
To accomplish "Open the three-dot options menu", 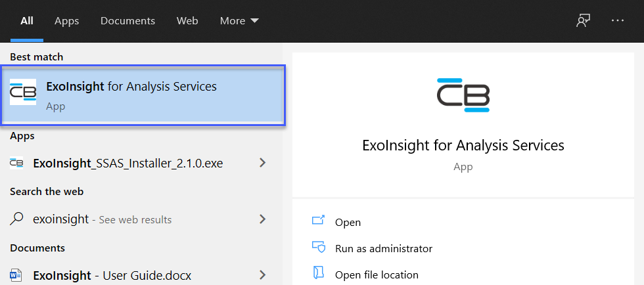I will click(617, 21).
